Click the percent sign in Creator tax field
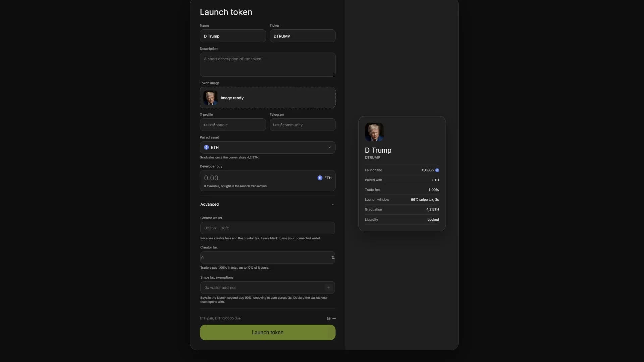Viewport: 644px width, 362px height. [x=333, y=258]
